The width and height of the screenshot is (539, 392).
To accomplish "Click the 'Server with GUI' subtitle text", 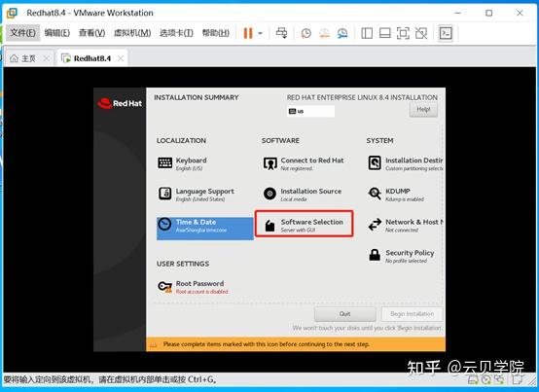I will 298,231.
